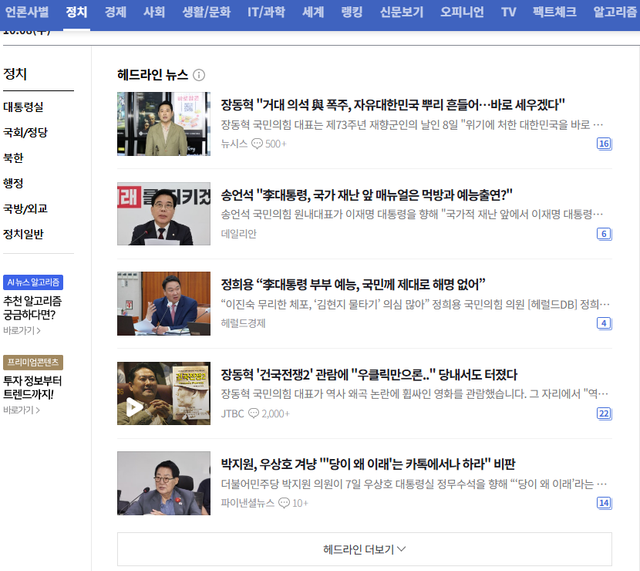This screenshot has width=640, height=571.
Task: Click 정희용 article thumbnail image
Action: pos(164,304)
